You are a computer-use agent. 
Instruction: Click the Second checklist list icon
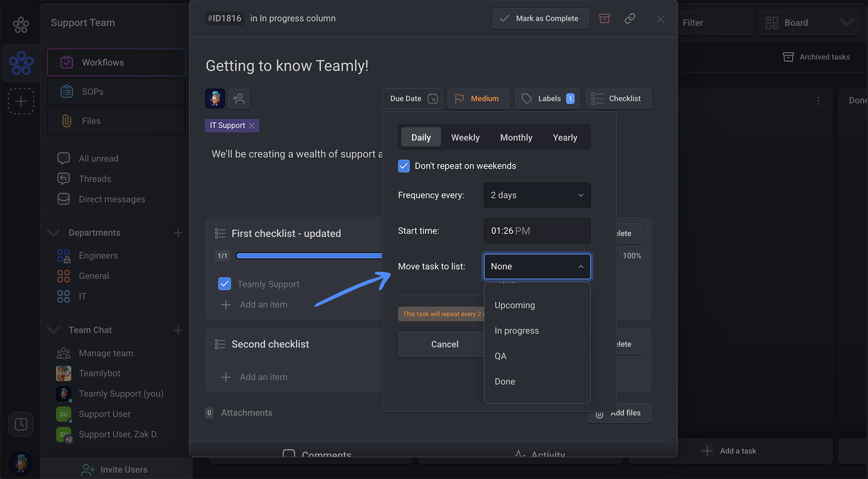[220, 344]
